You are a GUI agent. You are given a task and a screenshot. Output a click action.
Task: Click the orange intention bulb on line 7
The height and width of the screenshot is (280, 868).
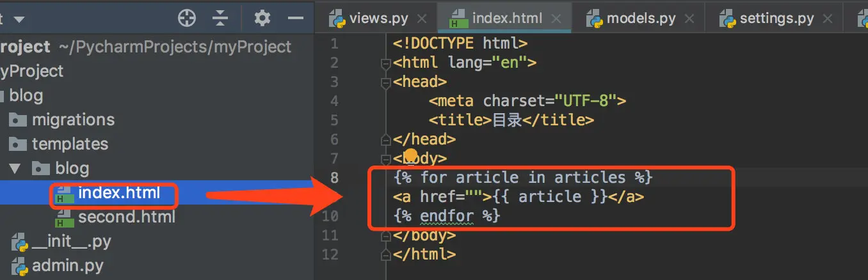pos(411,155)
